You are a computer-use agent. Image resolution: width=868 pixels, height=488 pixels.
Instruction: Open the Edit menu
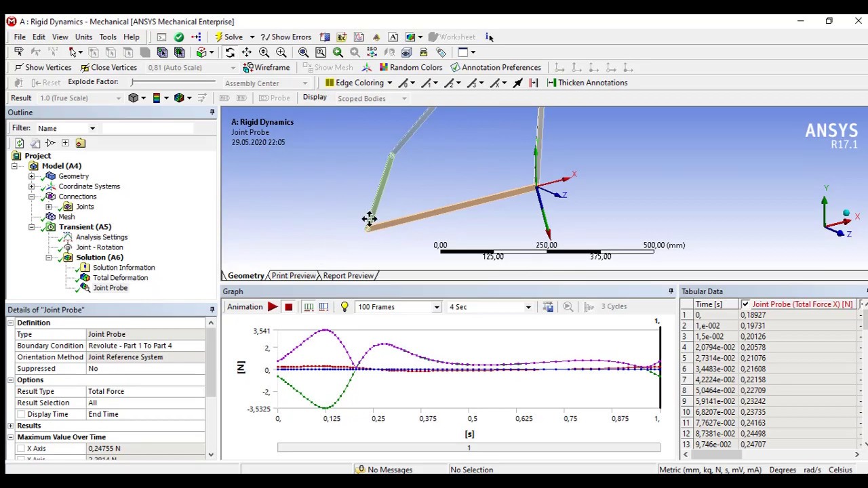pyautogui.click(x=39, y=37)
